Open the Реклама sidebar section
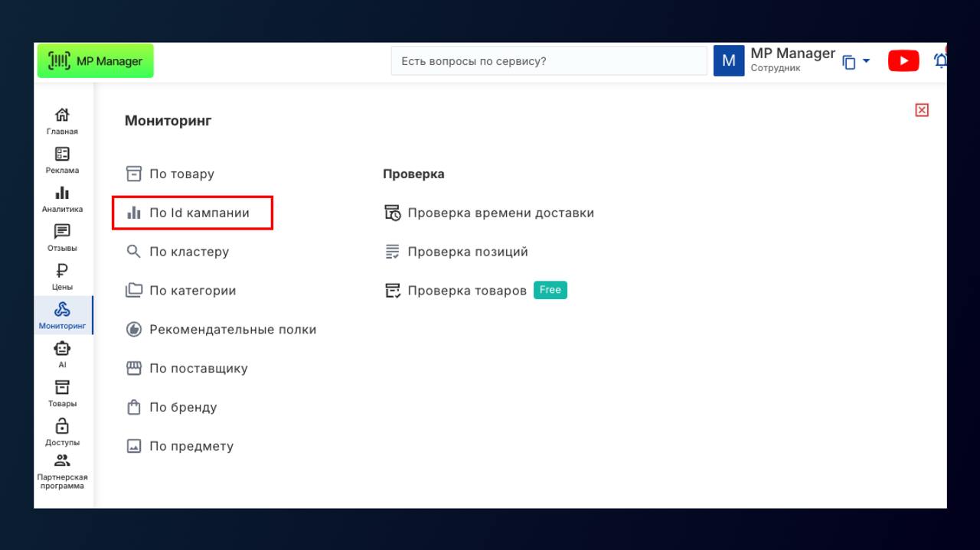This screenshot has height=550, width=980. [63, 160]
